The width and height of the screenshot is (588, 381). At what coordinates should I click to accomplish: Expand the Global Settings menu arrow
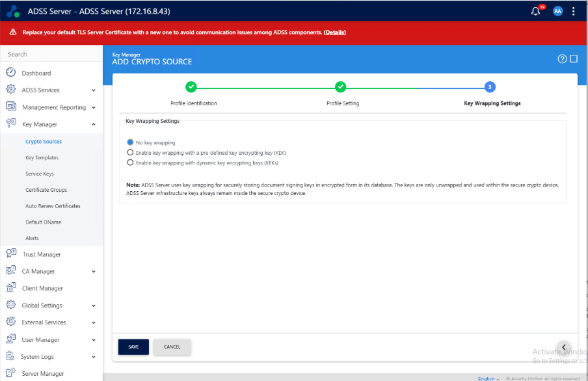point(94,306)
